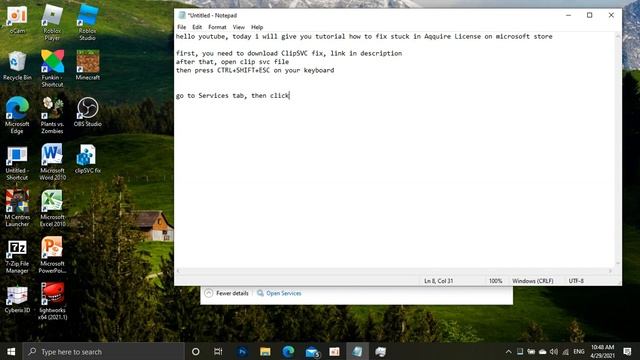
Task: Click the line mentioning CTRL+SHIFT+ESC
Action: (255, 70)
